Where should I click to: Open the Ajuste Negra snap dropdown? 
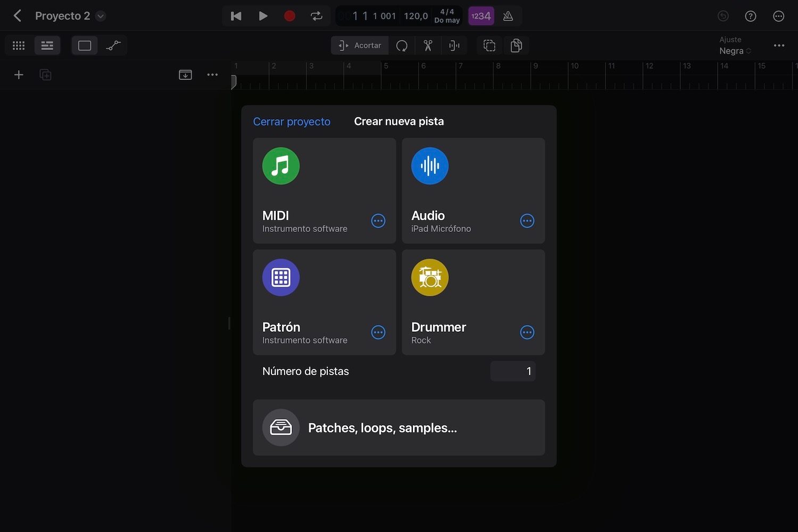click(735, 51)
